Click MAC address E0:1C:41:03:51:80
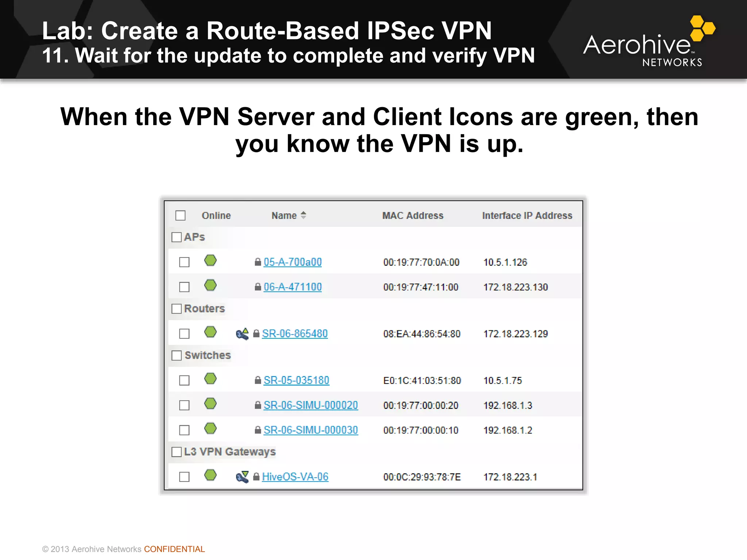This screenshot has height=560, width=747. pyautogui.click(x=422, y=380)
